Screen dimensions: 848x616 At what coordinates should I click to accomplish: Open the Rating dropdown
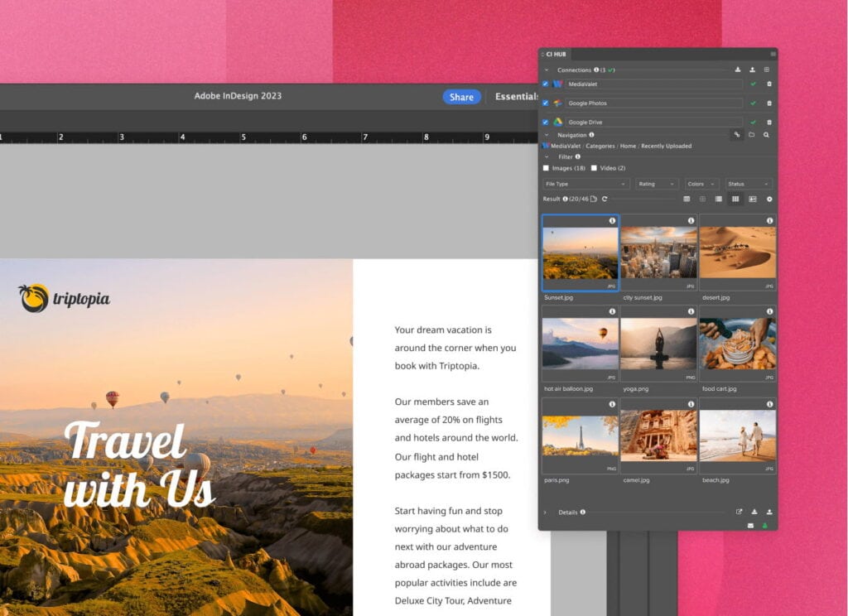click(x=657, y=184)
